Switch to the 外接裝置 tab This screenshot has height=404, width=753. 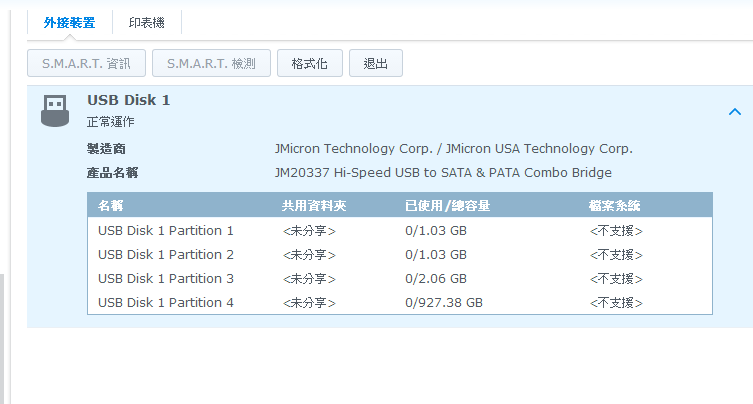click(x=70, y=23)
